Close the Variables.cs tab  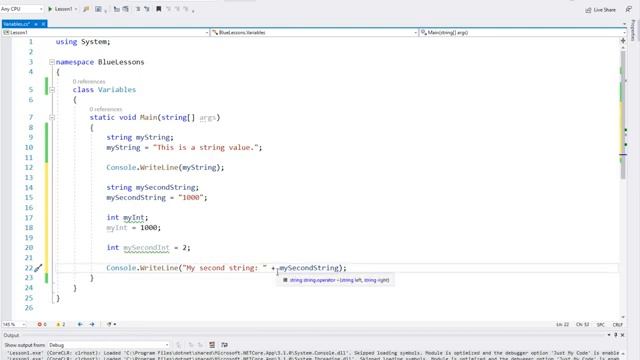[43, 24]
